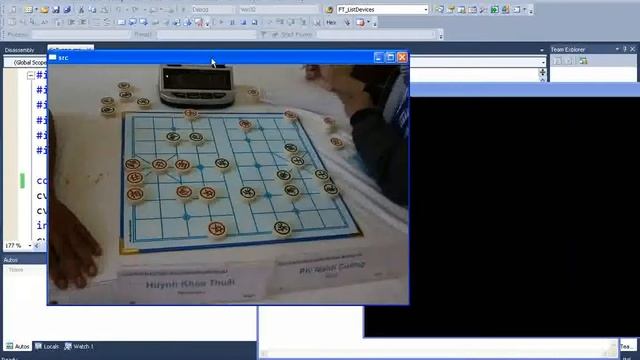Image resolution: width=640 pixels, height=360 pixels.
Task: Click the Restart debugging icon
Action: coord(254,22)
